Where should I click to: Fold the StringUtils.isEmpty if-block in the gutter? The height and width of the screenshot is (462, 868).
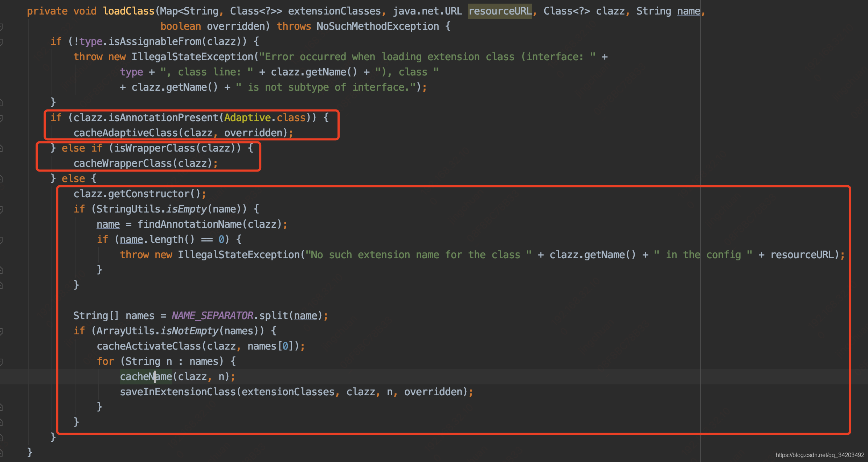[x=1, y=210]
